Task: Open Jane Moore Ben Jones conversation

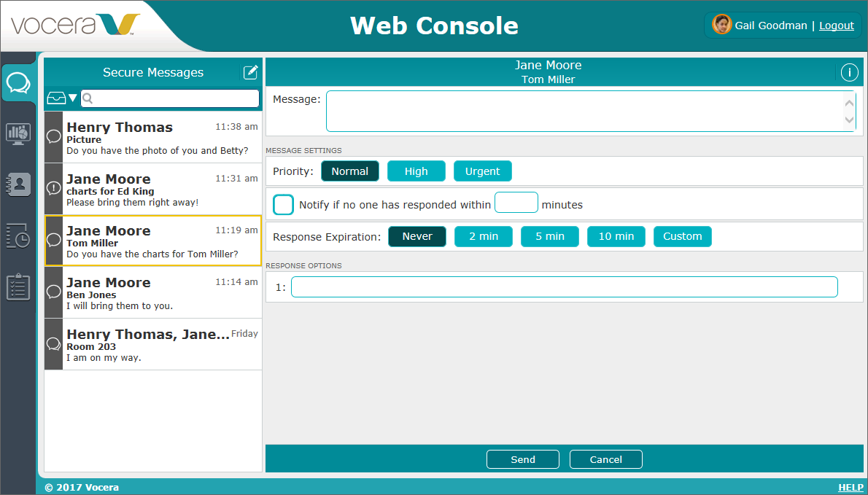Action: tap(152, 292)
